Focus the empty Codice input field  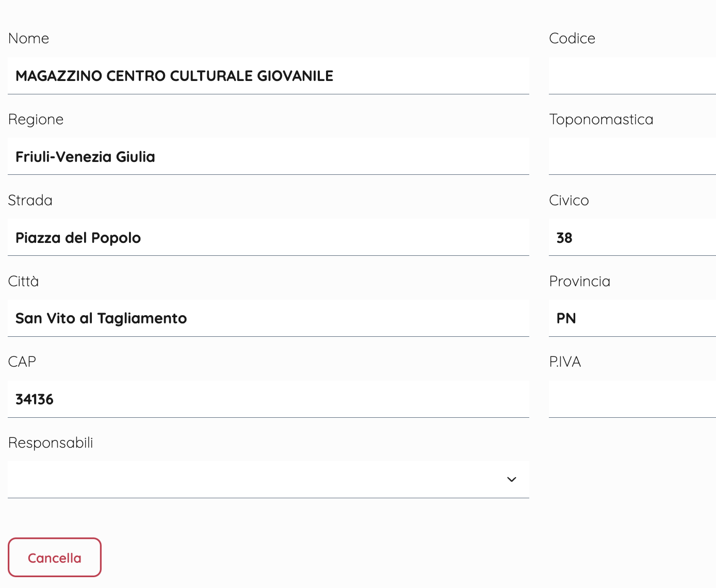(632, 76)
